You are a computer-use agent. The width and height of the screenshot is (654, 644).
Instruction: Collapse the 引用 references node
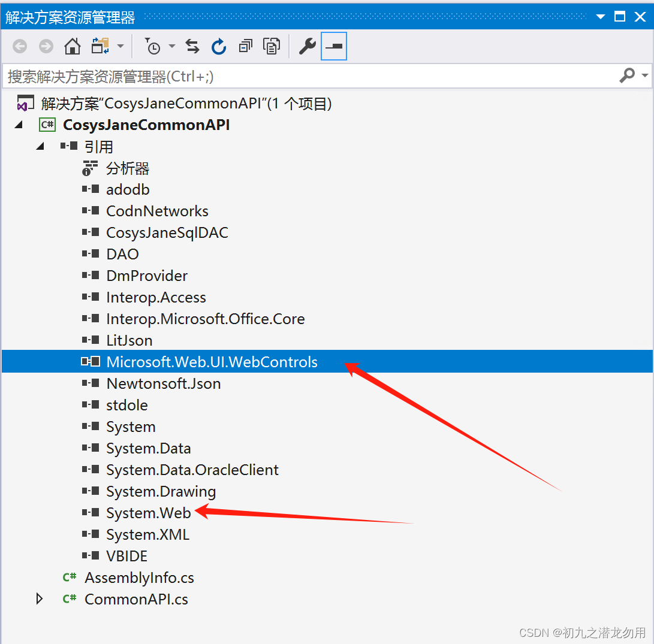pos(40,146)
